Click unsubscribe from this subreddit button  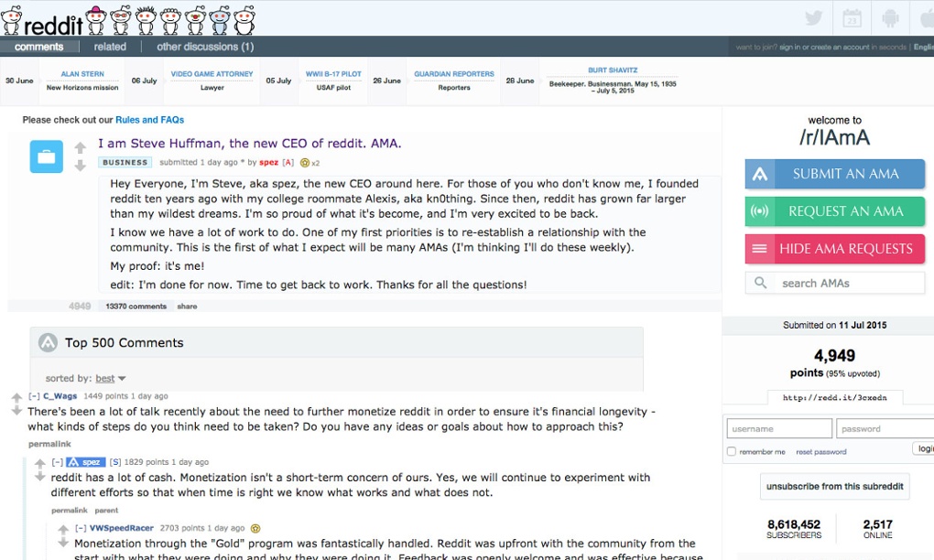click(834, 487)
